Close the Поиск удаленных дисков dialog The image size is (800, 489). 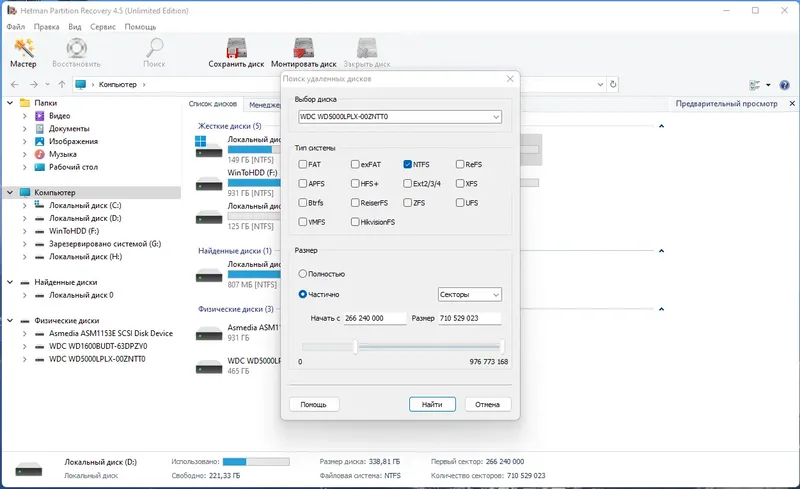coord(510,79)
